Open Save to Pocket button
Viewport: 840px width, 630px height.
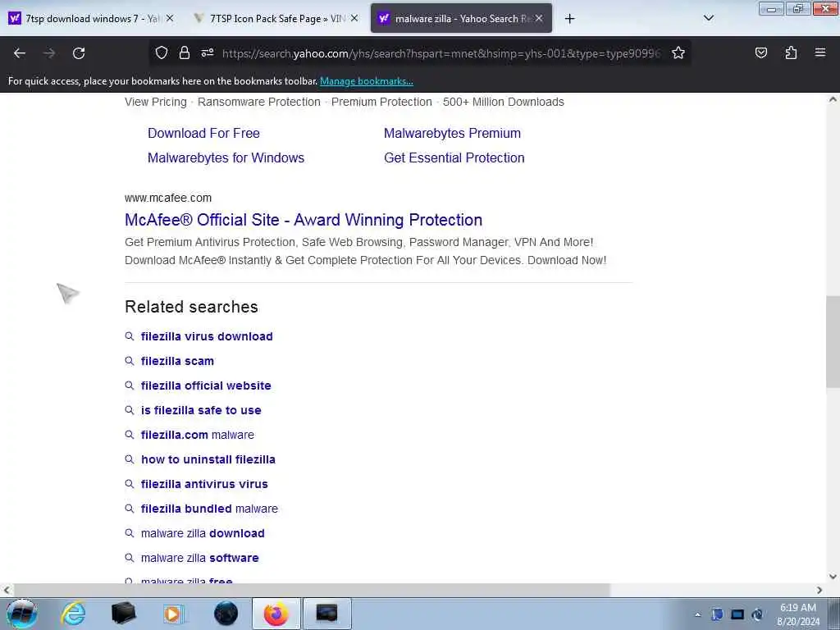[x=760, y=52]
